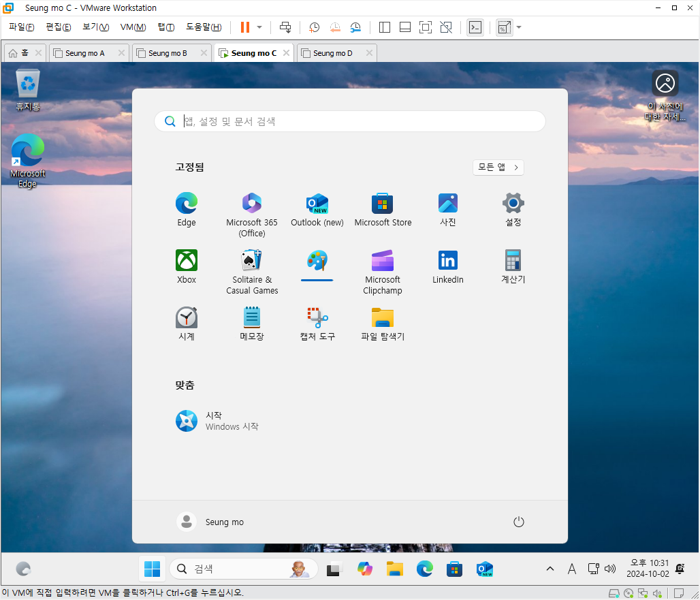Open Task View on the taskbar
700x600 pixels.
pos(334,569)
